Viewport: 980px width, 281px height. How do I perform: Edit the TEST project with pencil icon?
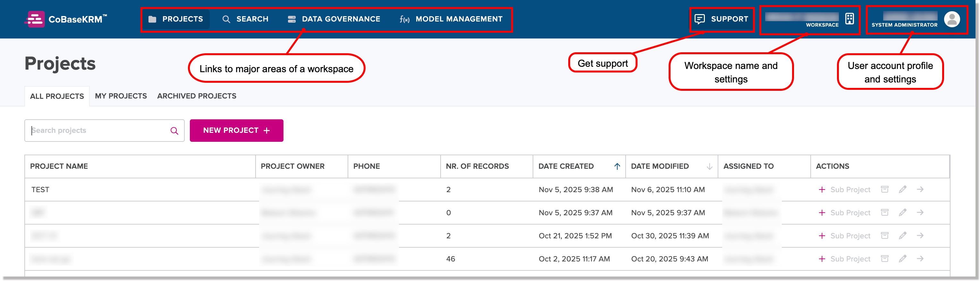pyautogui.click(x=902, y=189)
